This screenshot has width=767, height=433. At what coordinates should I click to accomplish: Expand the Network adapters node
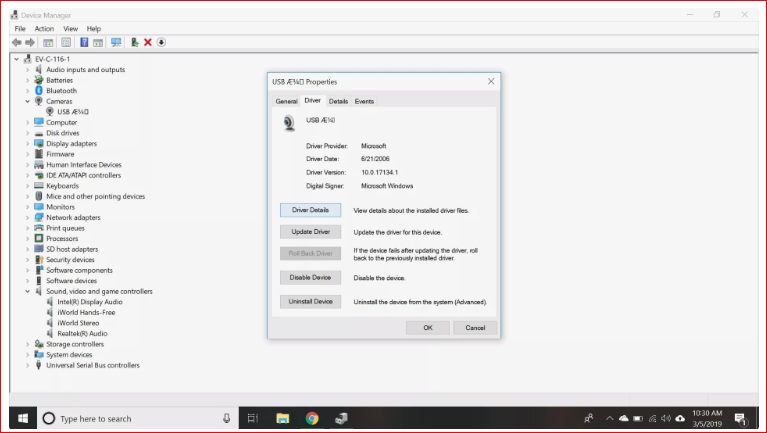click(28, 218)
